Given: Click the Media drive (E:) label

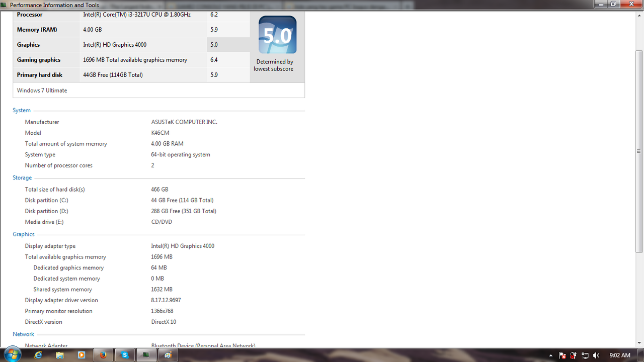Looking at the screenshot, I should pos(44,222).
